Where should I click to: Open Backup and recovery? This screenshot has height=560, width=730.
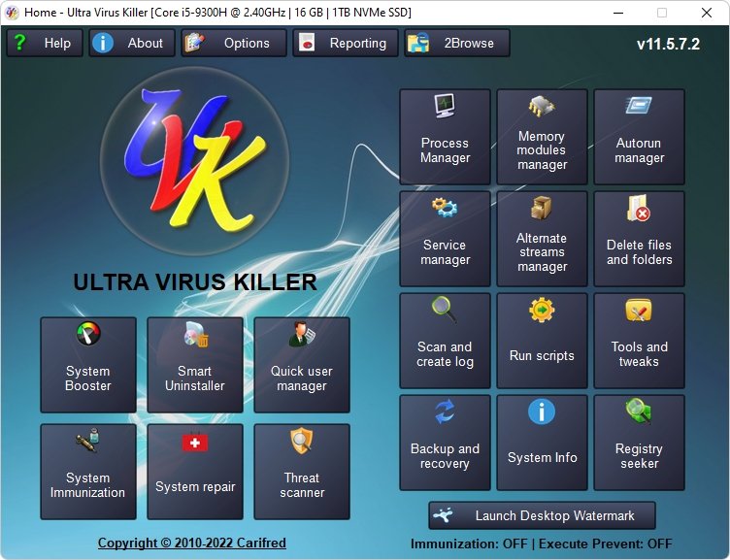click(x=445, y=443)
